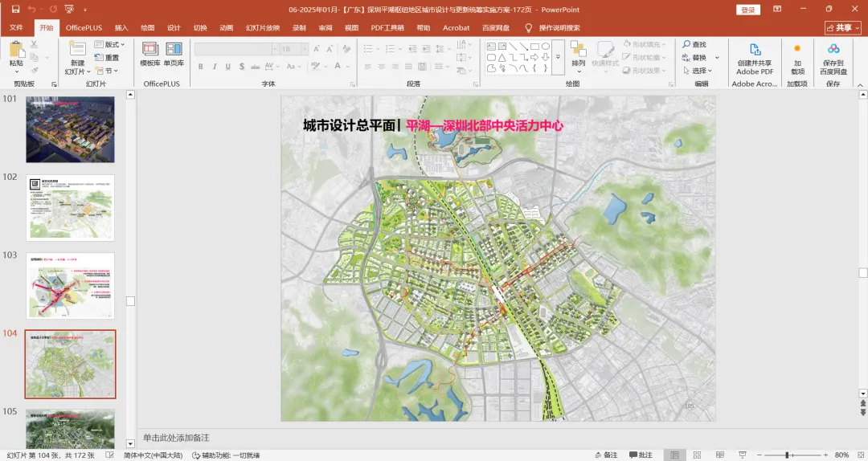Click the Paste clipboard icon
The height and width of the screenshot is (461, 868).
[x=16, y=50]
